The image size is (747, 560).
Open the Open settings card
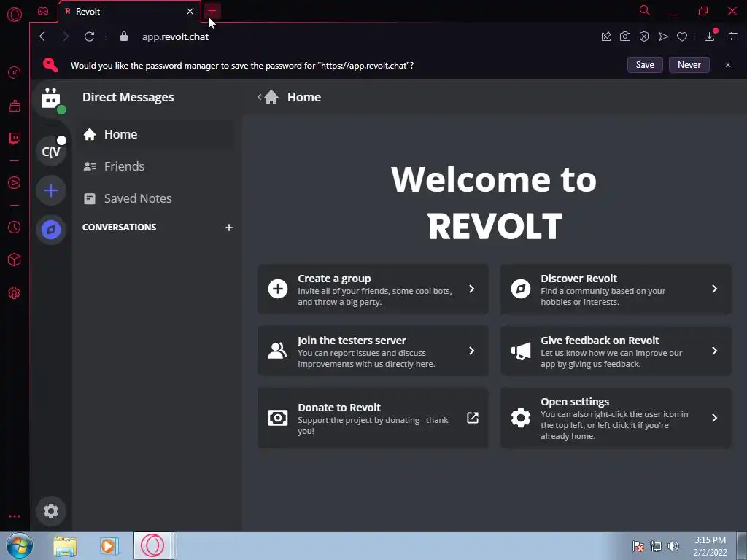tap(616, 418)
